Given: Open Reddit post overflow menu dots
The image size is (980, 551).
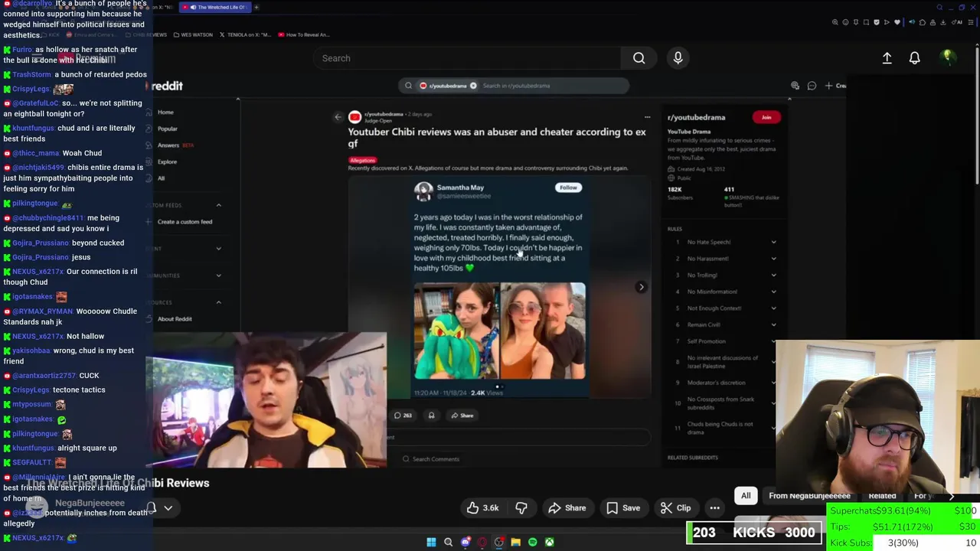Looking at the screenshot, I should pos(647,117).
